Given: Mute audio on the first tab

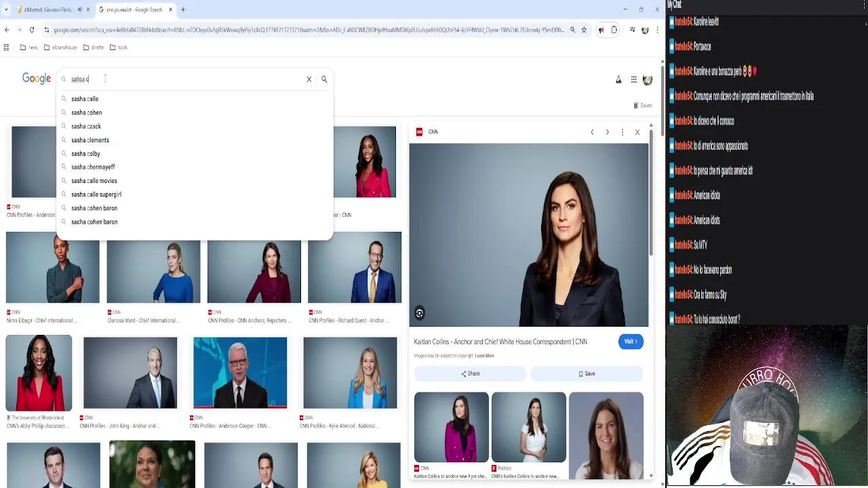Looking at the screenshot, I should click(x=80, y=9).
